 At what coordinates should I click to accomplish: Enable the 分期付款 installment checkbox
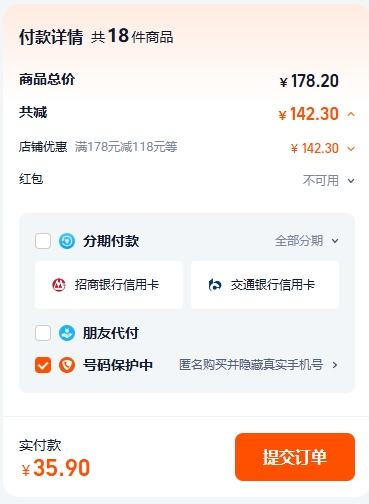[43, 241]
